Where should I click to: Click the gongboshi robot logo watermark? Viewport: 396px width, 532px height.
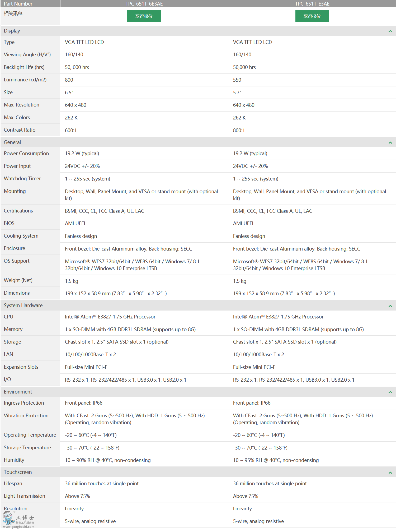[8, 518]
